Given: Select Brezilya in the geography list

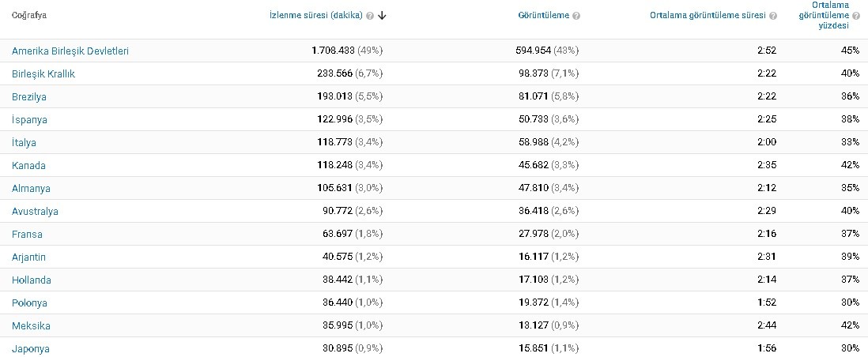Looking at the screenshot, I should click(28, 97).
